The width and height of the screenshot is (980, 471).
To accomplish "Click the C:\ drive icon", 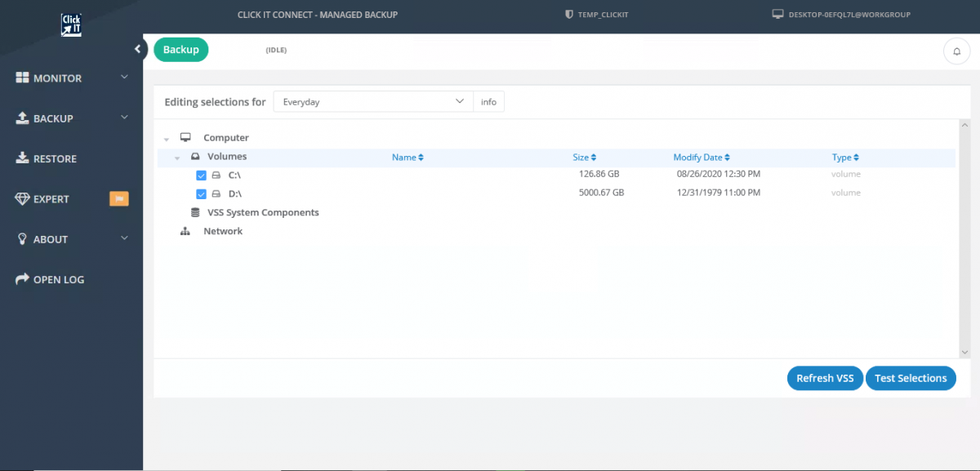I will pyautogui.click(x=216, y=175).
